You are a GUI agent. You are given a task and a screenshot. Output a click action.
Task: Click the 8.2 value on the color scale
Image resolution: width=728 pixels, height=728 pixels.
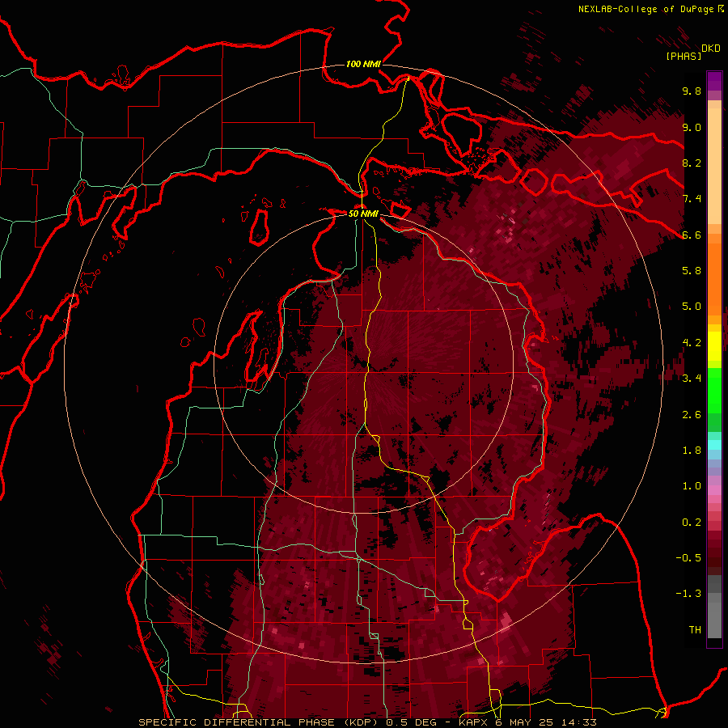click(x=692, y=163)
